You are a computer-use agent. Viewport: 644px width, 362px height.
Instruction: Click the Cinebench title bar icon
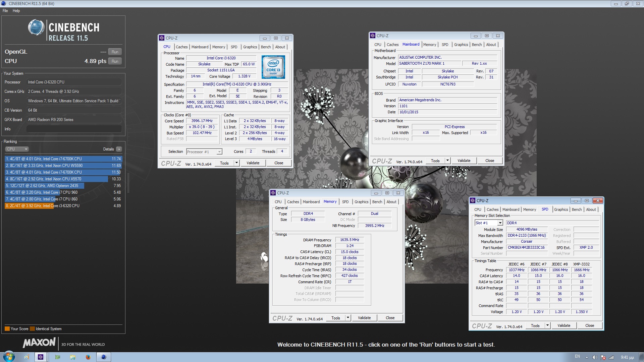tap(4, 3)
